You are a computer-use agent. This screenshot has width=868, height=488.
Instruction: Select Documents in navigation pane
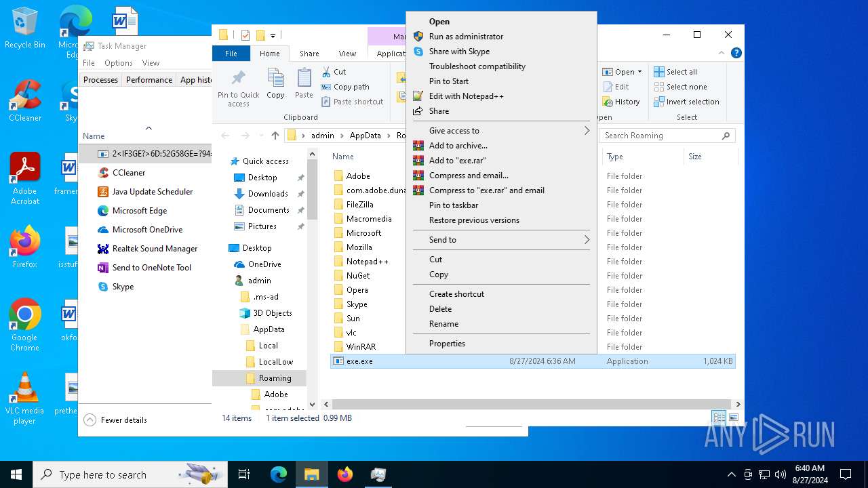[269, 210]
